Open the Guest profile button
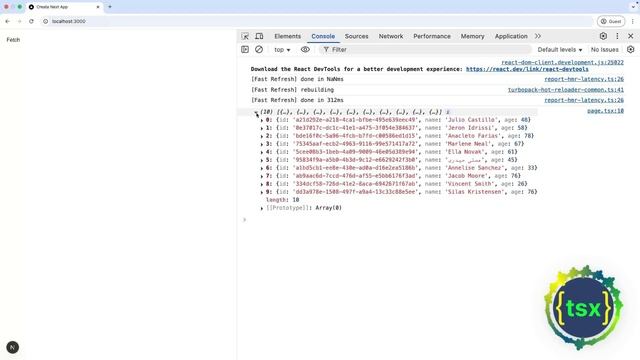 click(x=611, y=21)
